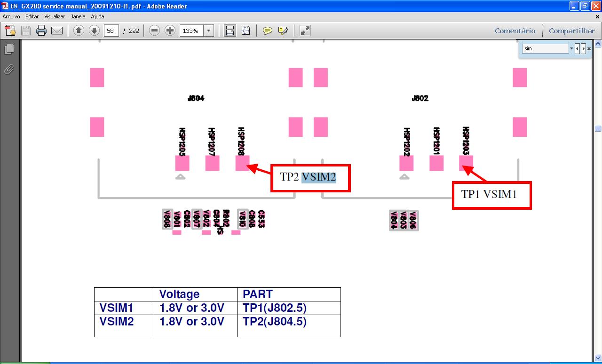602x364 pixels.
Task: Open the Ajuda menu
Action: [x=97, y=16]
